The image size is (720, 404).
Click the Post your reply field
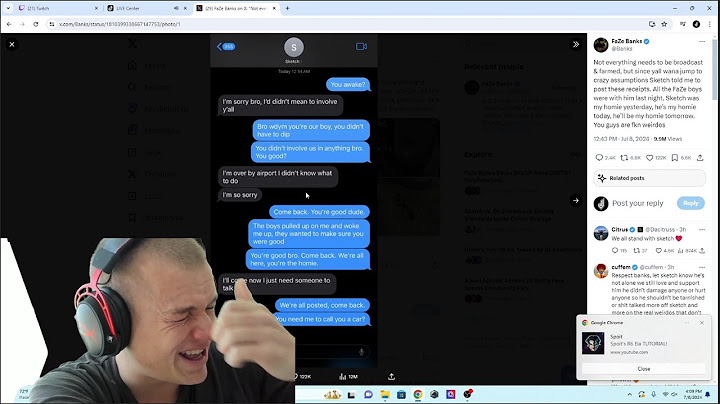coord(637,203)
